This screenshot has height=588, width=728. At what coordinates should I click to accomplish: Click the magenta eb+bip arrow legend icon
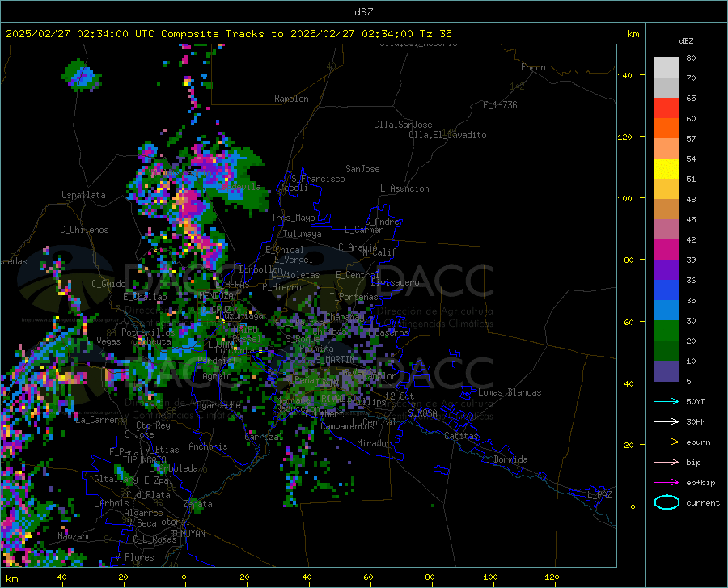click(667, 482)
